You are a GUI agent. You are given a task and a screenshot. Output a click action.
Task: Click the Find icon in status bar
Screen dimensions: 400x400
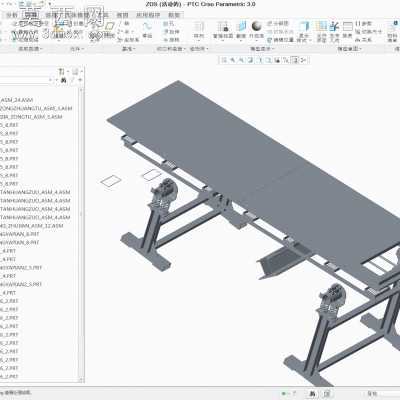pos(312,394)
